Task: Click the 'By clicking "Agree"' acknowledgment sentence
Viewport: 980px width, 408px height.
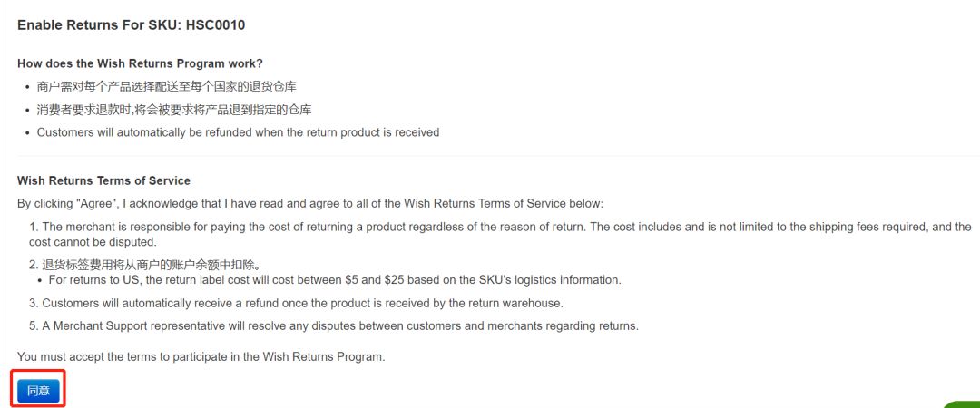Action: click(309, 203)
